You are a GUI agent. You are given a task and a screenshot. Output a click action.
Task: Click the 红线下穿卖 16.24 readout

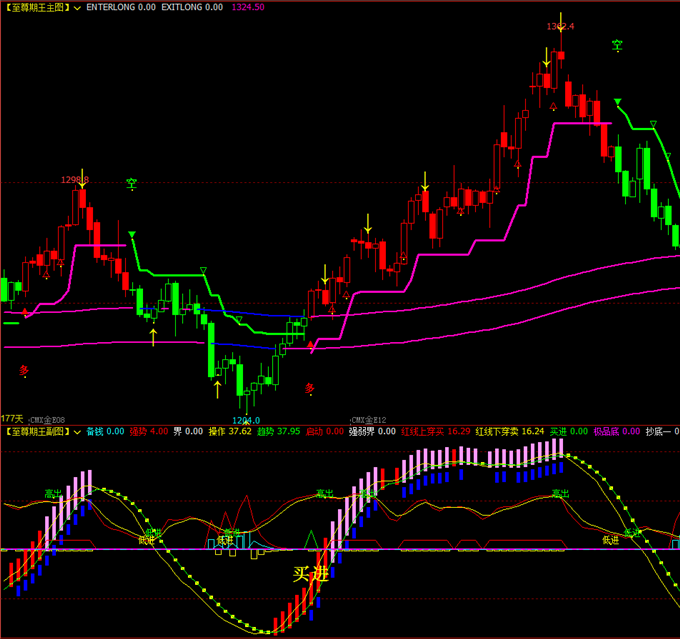point(510,432)
